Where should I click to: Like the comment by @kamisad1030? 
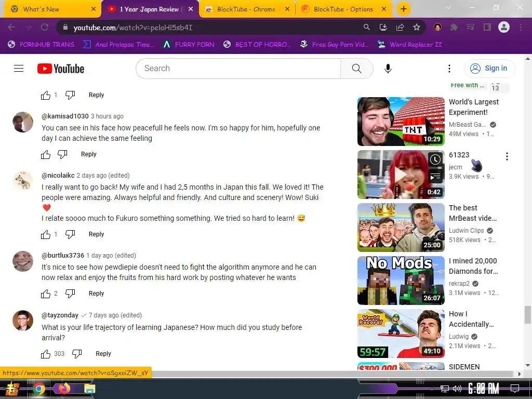(46, 155)
